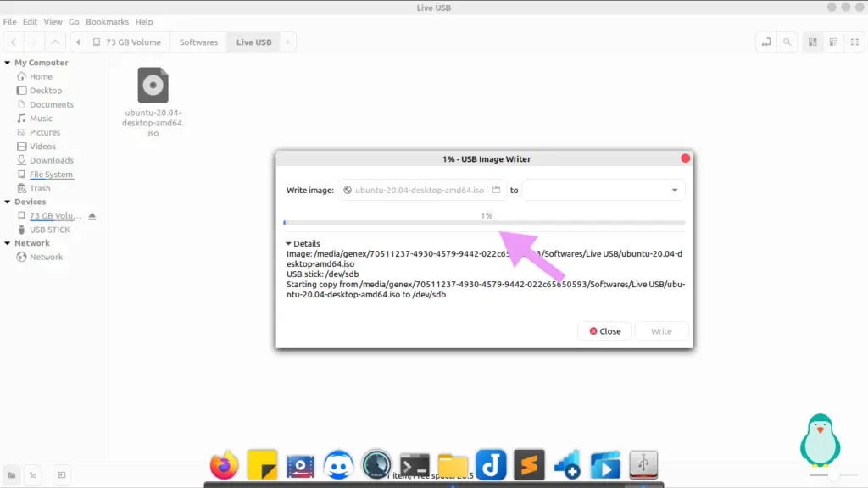
Task: Click the Close button in Image Writer
Action: [605, 331]
